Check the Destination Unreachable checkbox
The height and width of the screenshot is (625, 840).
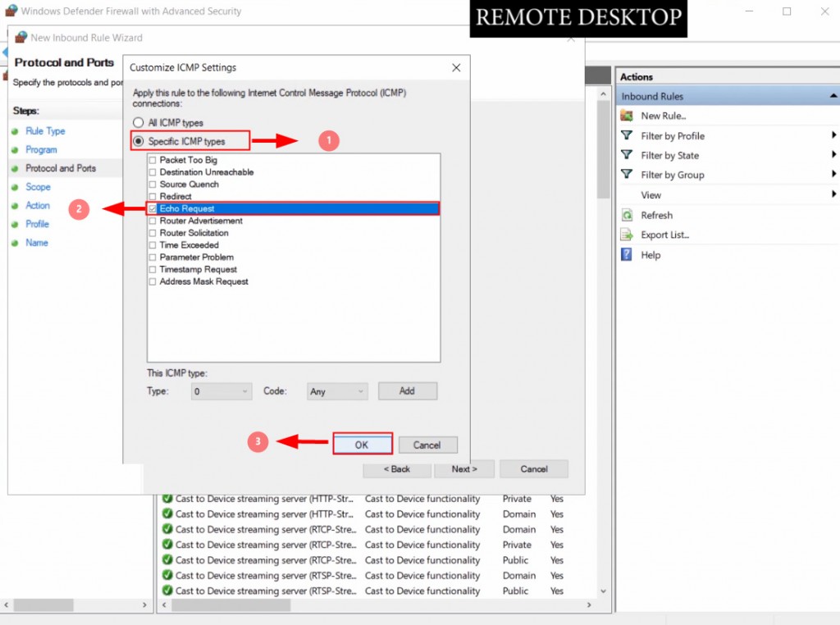pos(153,172)
